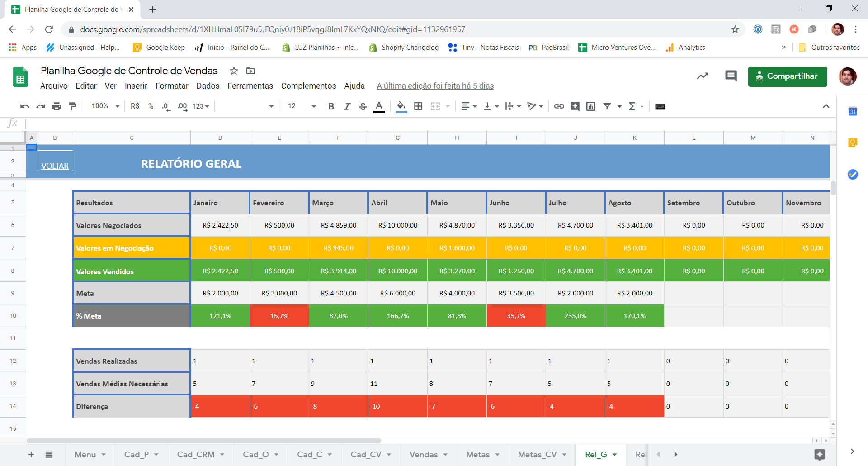Toggle strikethrough formatting
868x466 pixels.
[x=363, y=106]
